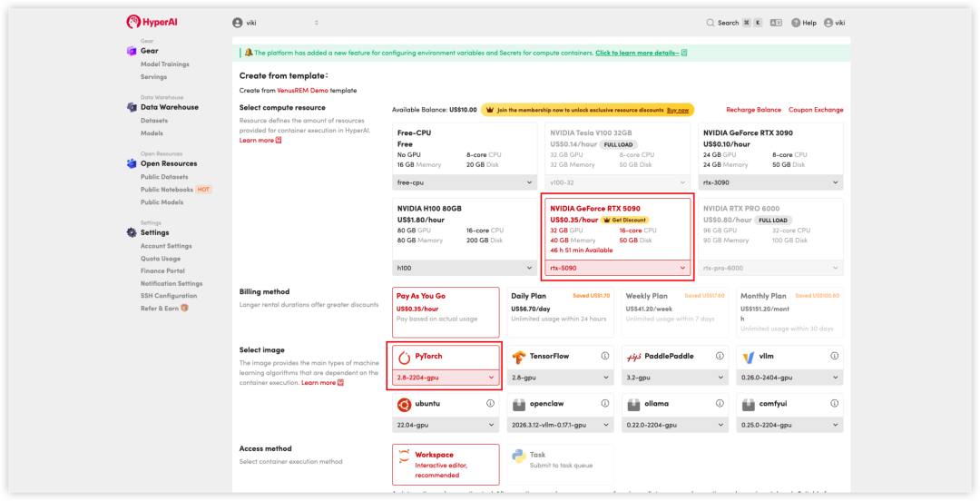Image resolution: width=980 pixels, height=501 pixels.
Task: Open Datasets in the sidebar
Action: [x=154, y=120]
